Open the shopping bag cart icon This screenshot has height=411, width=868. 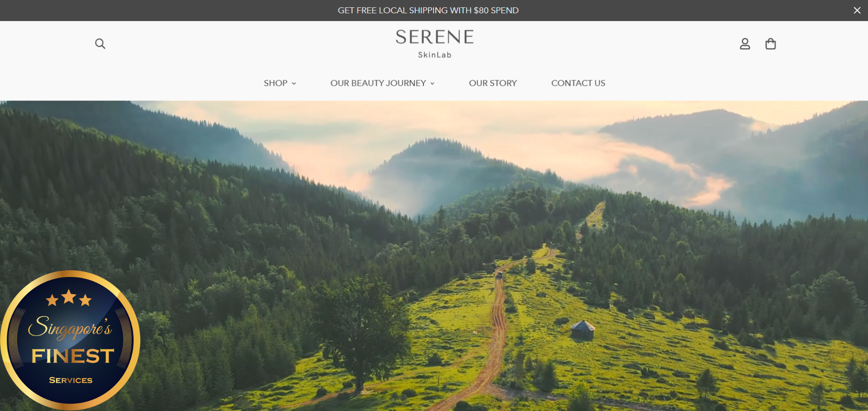coord(771,44)
